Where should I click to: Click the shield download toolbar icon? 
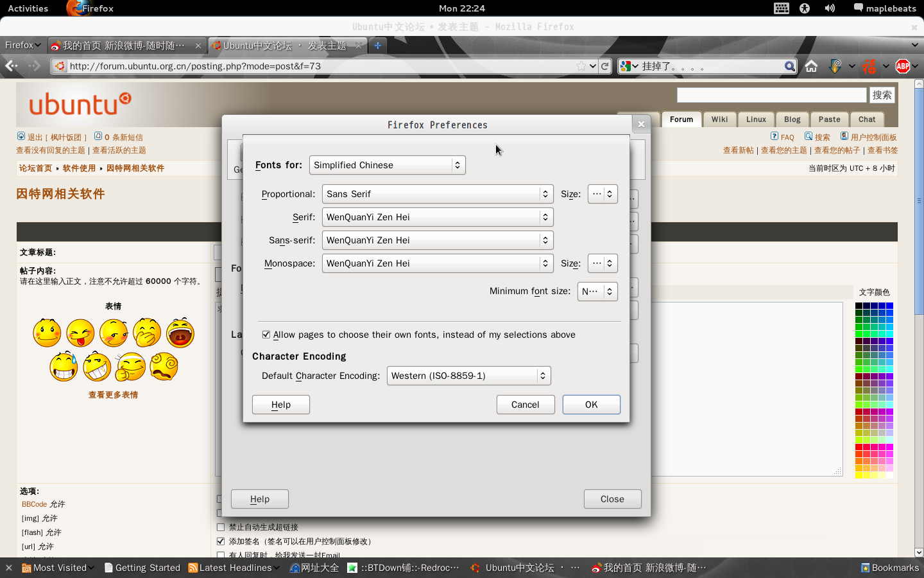835,66
